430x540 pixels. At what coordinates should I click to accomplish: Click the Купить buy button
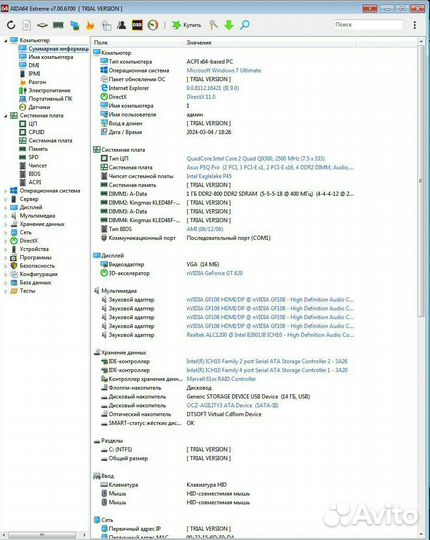point(186,25)
